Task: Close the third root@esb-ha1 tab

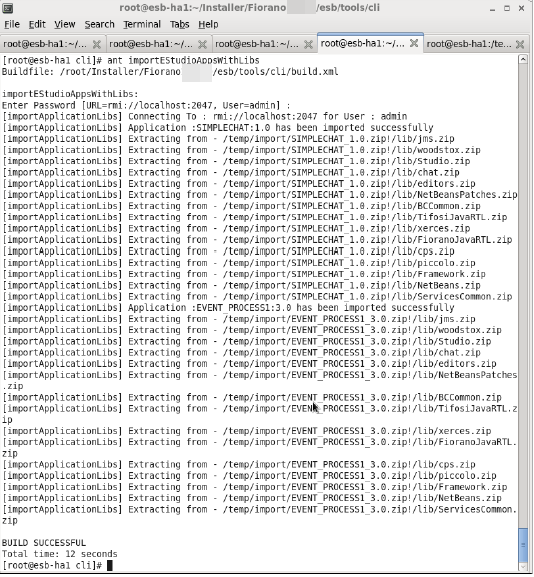Action: click(308, 45)
